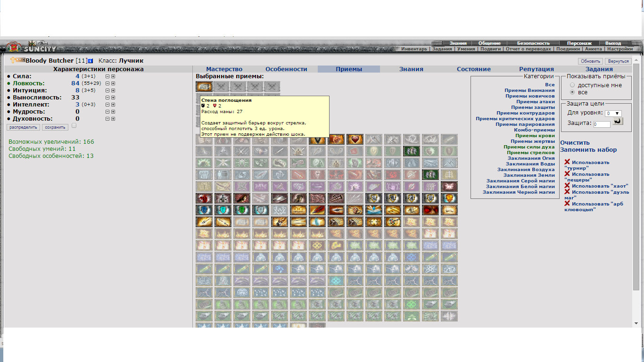Increase Сила with its plus button
The height and width of the screenshot is (362, 644).
pos(113,76)
